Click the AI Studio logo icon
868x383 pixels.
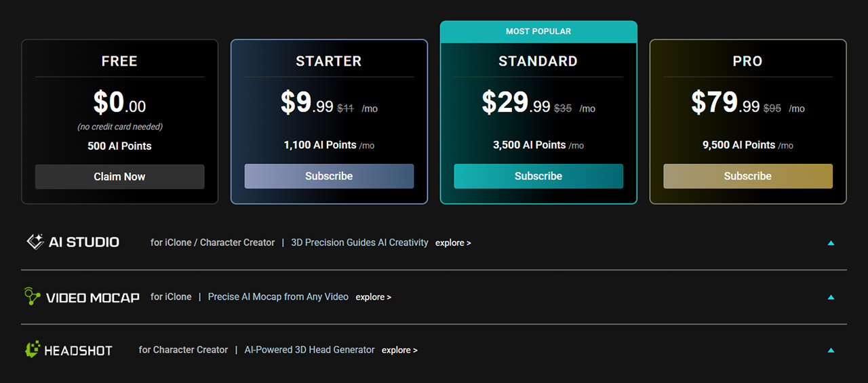35,242
